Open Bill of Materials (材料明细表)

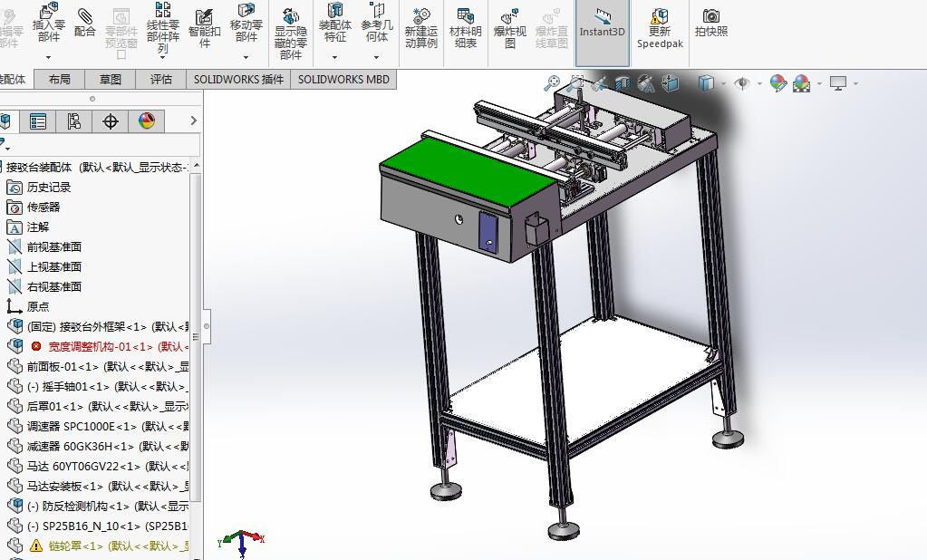465,28
